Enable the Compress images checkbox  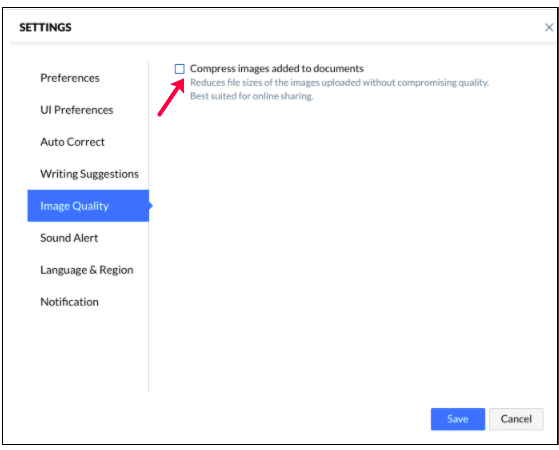(180, 69)
